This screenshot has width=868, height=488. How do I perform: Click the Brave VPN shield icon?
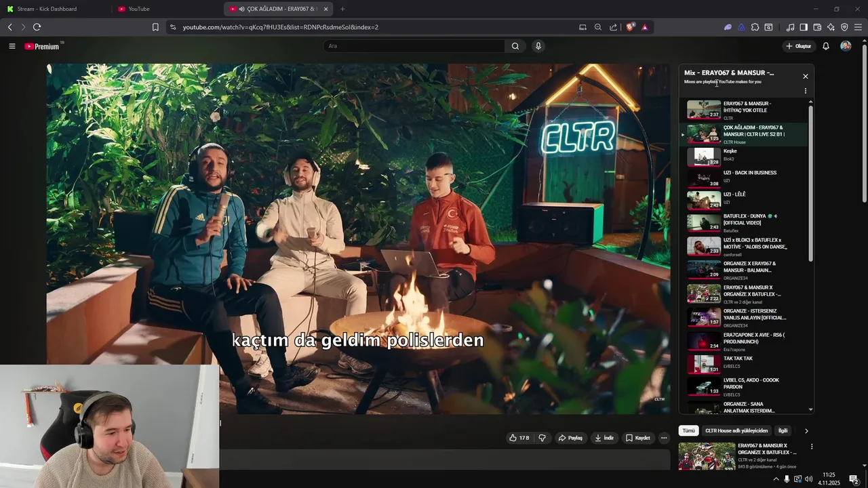(x=844, y=27)
